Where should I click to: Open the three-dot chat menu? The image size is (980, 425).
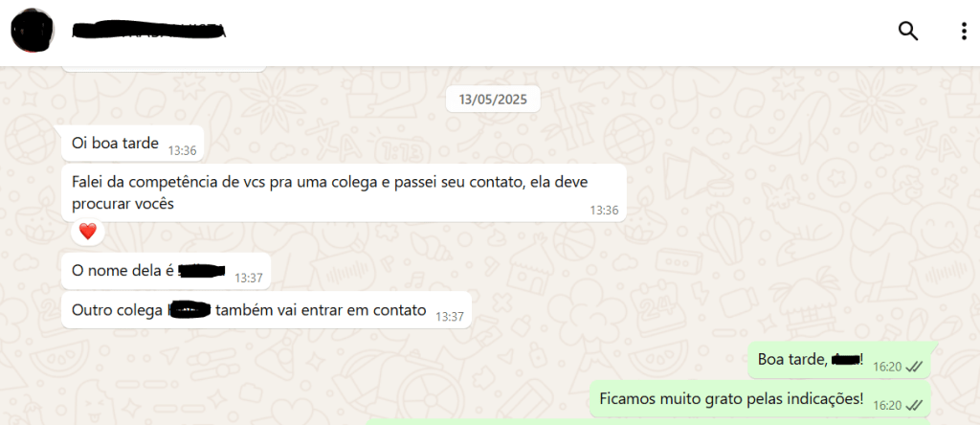(965, 31)
